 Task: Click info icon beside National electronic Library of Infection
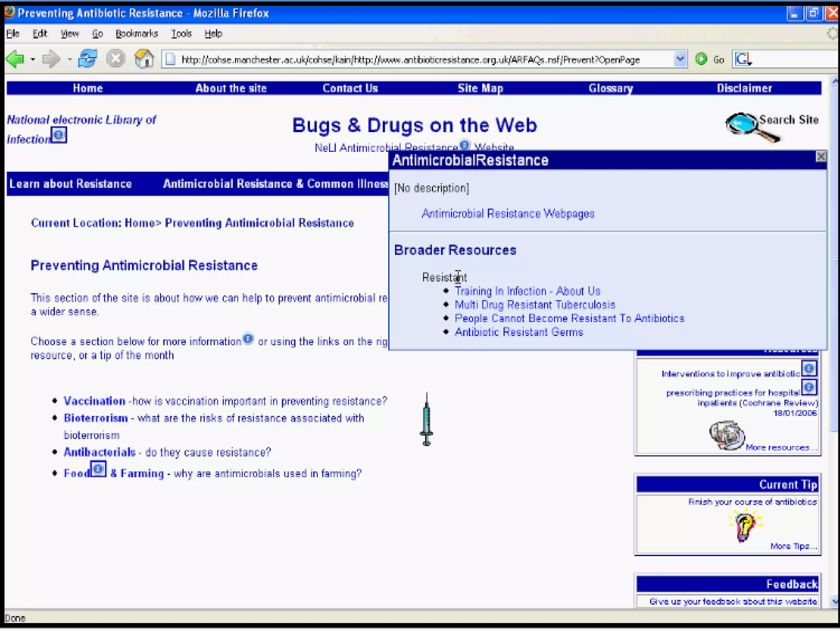click(59, 135)
